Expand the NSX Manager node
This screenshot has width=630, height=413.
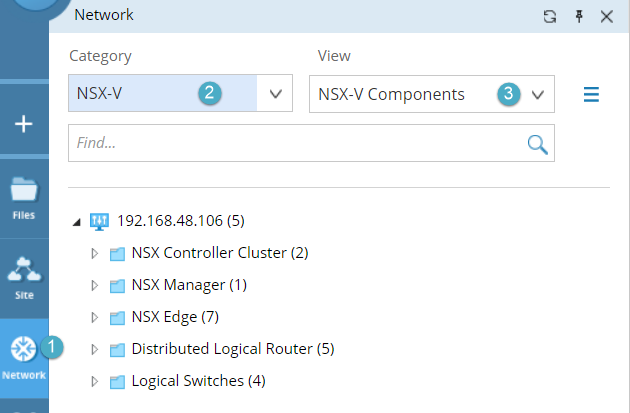pos(95,285)
